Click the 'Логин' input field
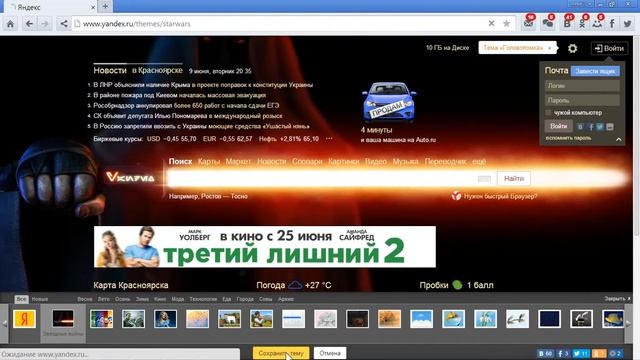 point(582,86)
